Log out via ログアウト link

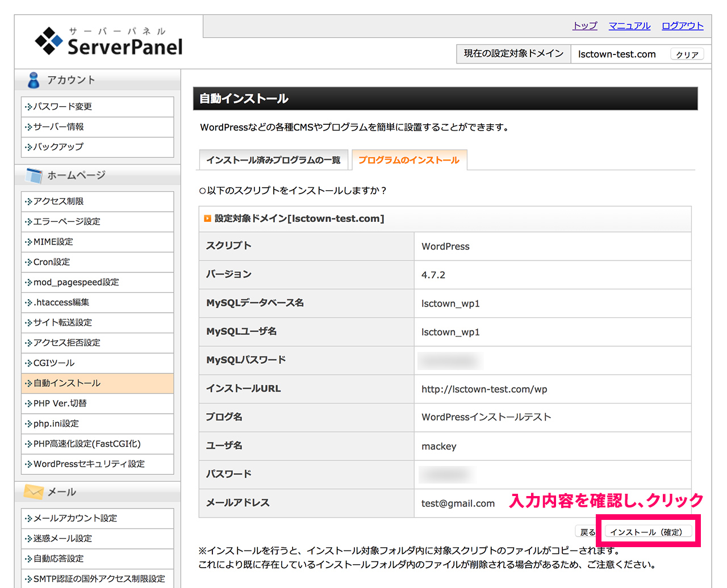pyautogui.click(x=682, y=26)
